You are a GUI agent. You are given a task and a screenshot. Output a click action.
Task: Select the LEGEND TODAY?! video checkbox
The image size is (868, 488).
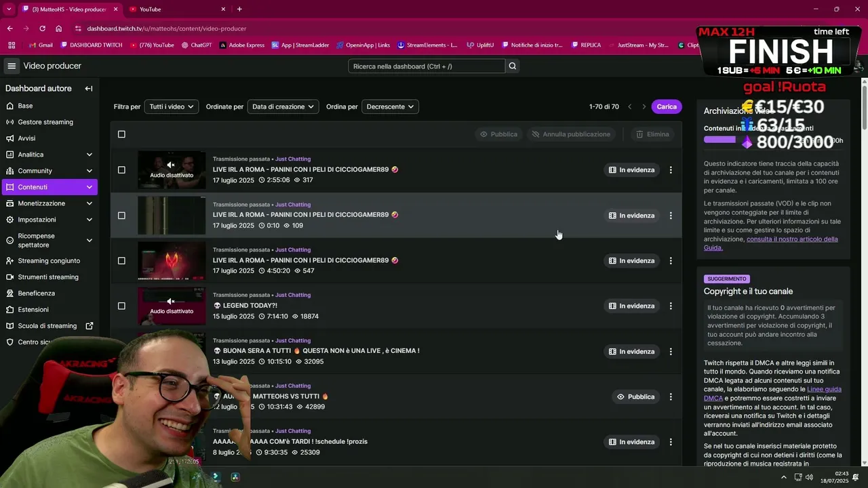click(x=121, y=306)
